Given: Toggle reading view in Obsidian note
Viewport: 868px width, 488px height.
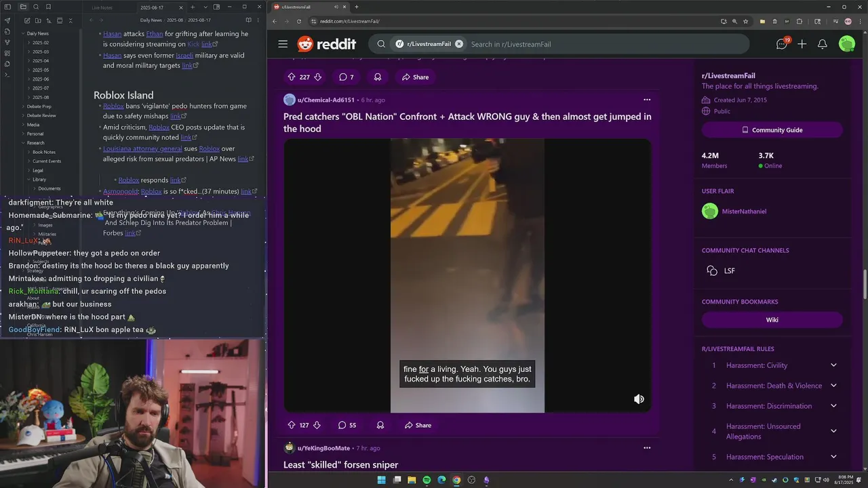Looking at the screenshot, I should click(x=249, y=20).
